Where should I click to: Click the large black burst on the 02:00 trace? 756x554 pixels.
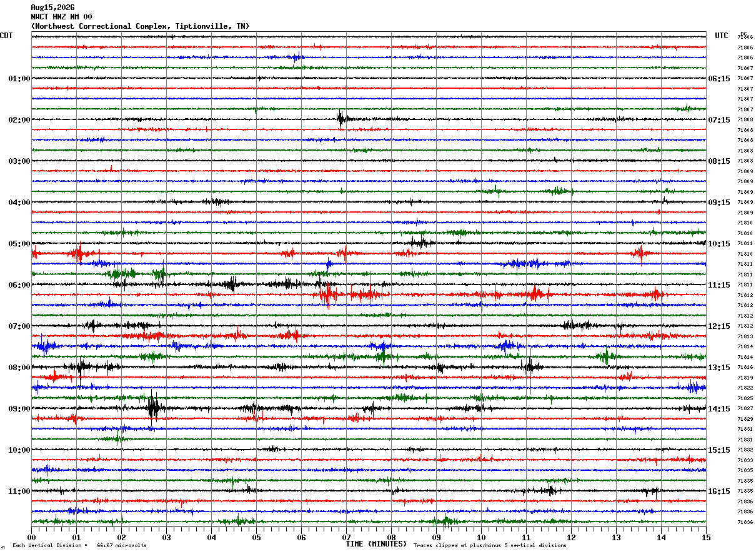pos(341,119)
